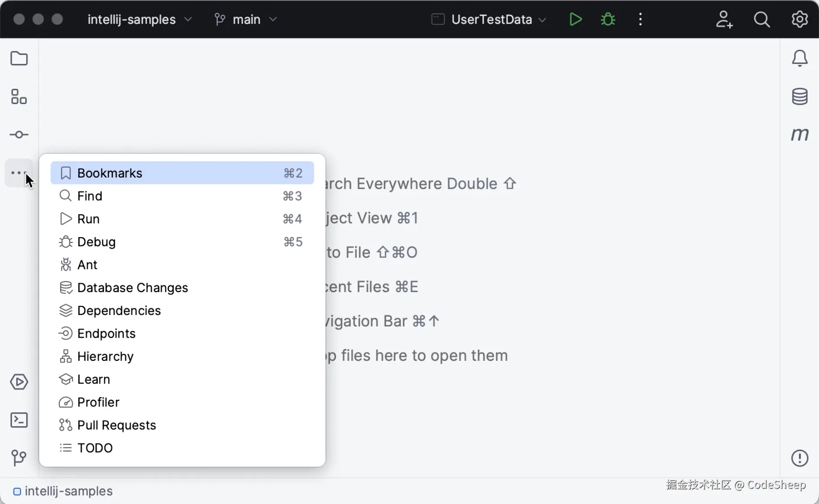Select Find from the tool windows menu

[182, 196]
